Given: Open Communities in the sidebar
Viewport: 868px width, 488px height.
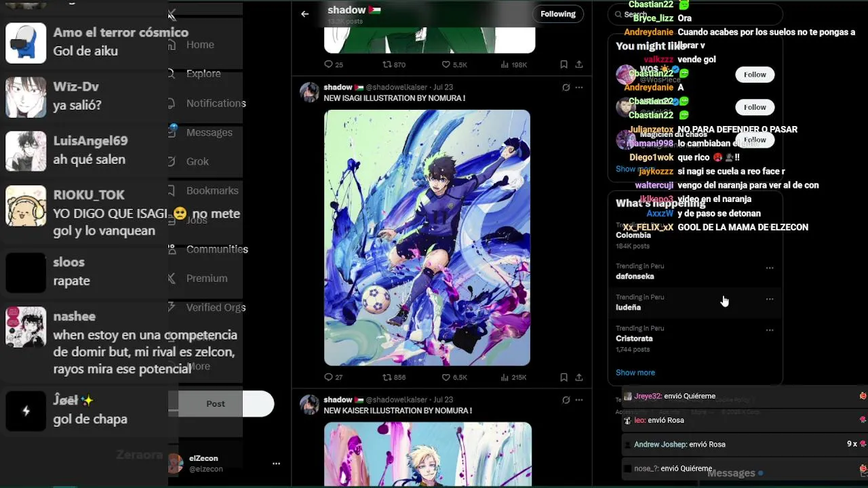Looking at the screenshot, I should pyautogui.click(x=217, y=249).
